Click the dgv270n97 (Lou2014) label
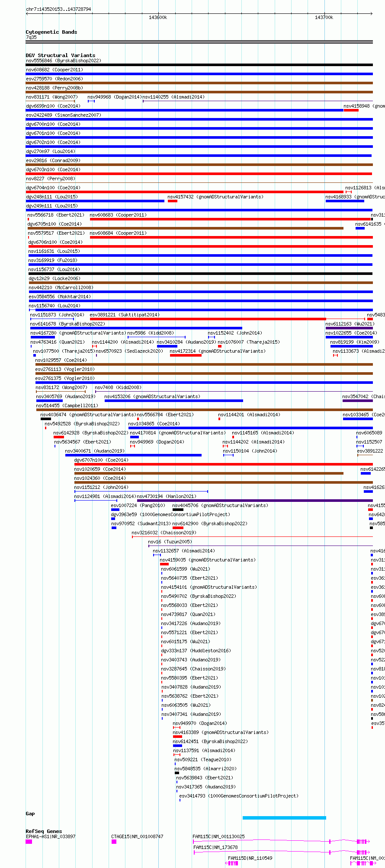The image size is (385, 868). tap(51, 151)
